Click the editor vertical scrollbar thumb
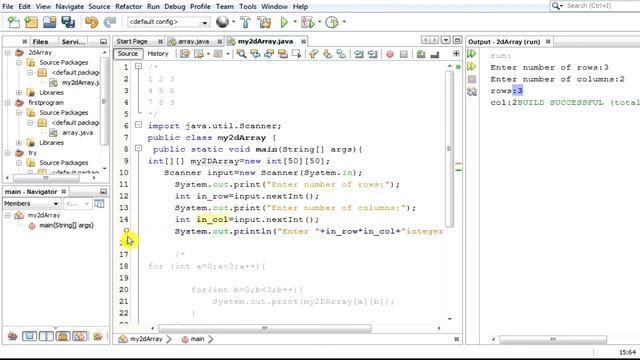The height and width of the screenshot is (360, 640). click(x=449, y=149)
